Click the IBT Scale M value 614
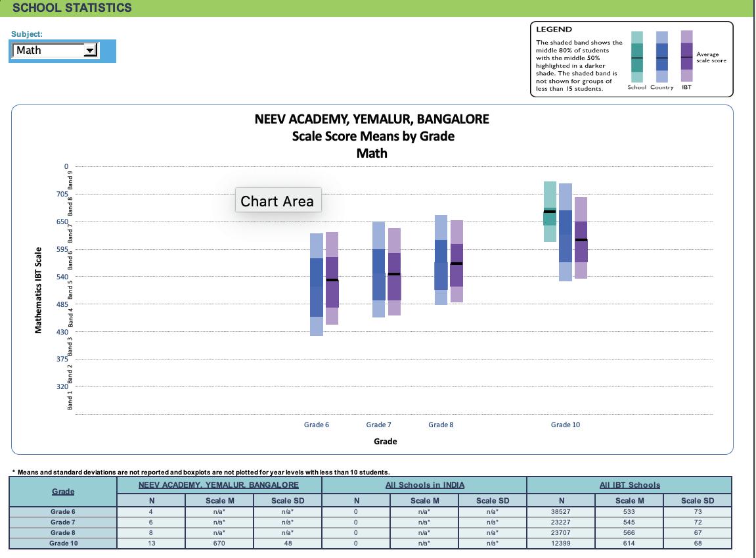 click(x=629, y=544)
